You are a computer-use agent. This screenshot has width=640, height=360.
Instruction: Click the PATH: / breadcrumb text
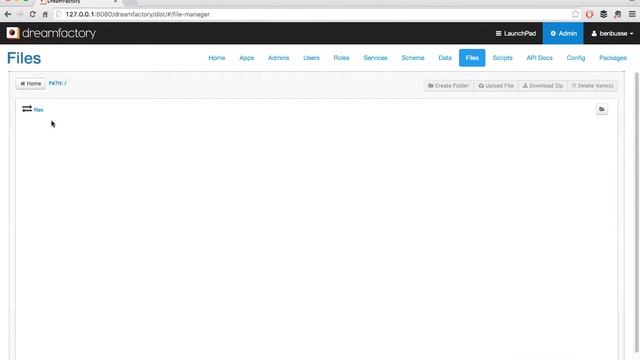pyautogui.click(x=58, y=83)
